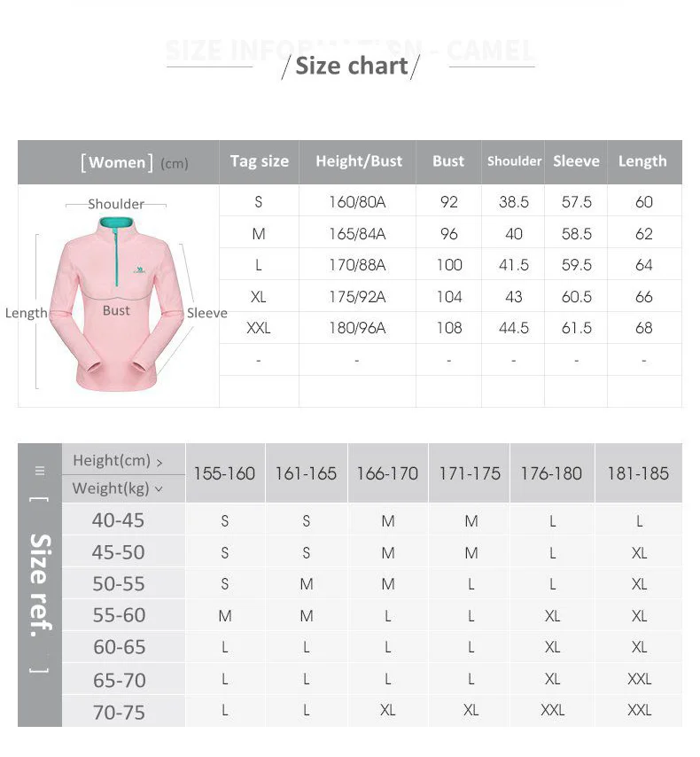Click the chevron next to Weight(kg)
This screenshot has width=700, height=757.
[159, 489]
